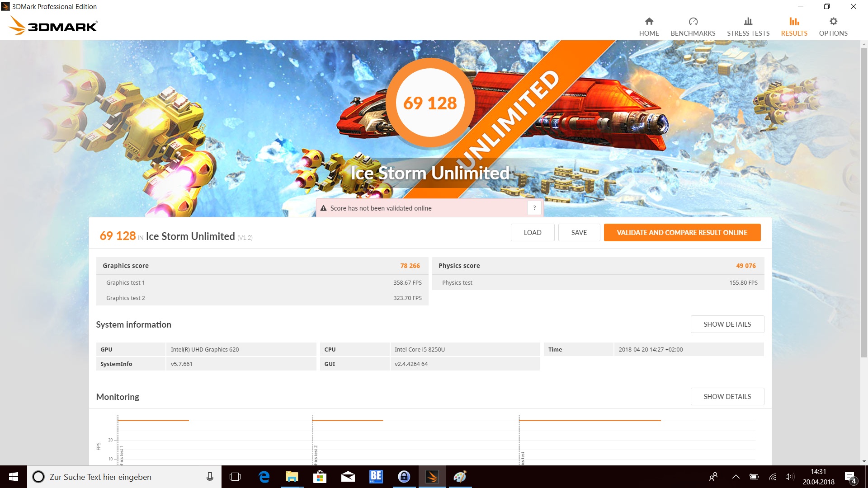The image size is (868, 488).
Task: Click the LOAD result button
Action: pos(532,233)
